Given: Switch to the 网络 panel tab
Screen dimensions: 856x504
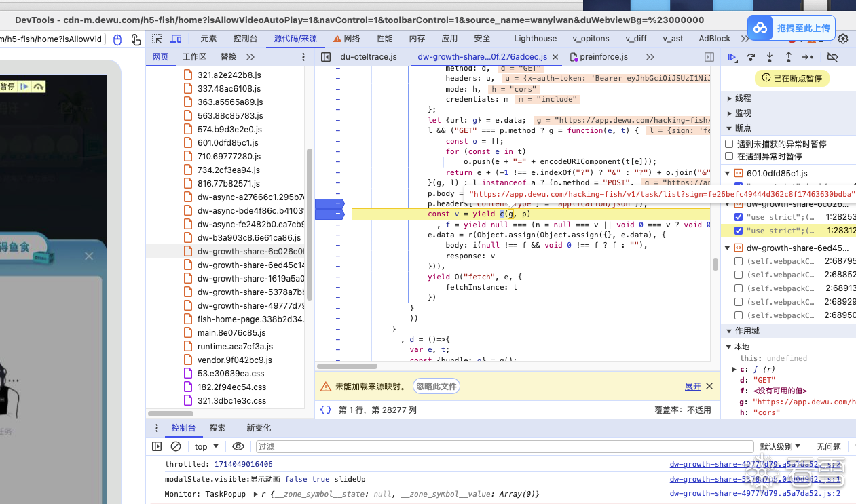Looking at the screenshot, I should click(346, 39).
